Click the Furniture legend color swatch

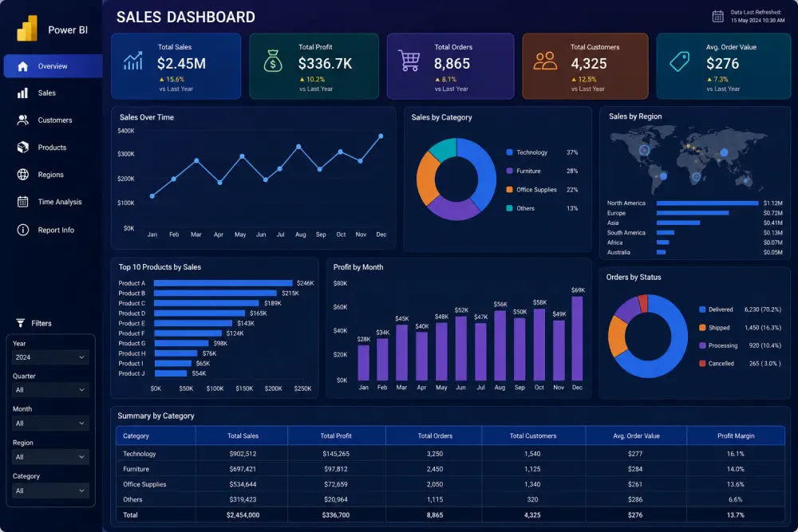509,171
